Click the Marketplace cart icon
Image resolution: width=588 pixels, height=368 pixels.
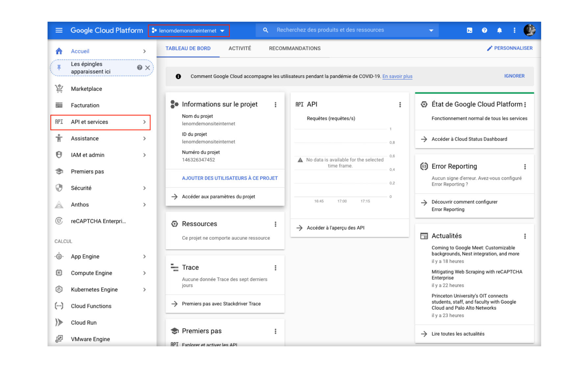pos(59,89)
